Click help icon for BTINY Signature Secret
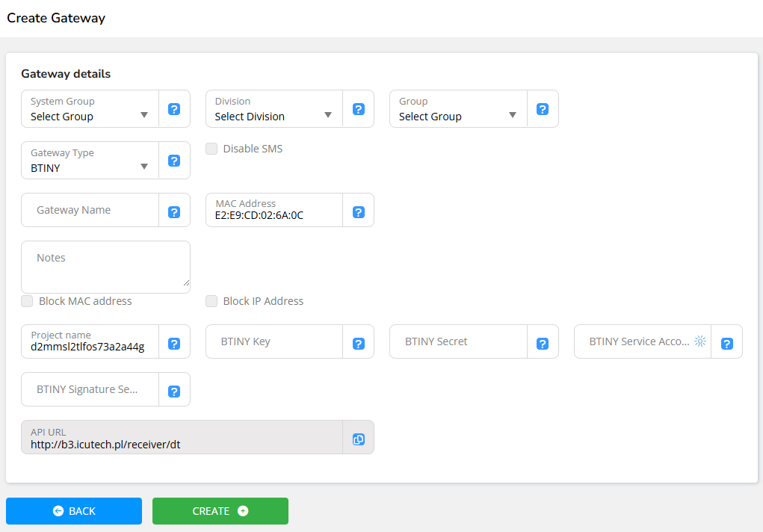This screenshot has width=763, height=532. [x=174, y=392]
